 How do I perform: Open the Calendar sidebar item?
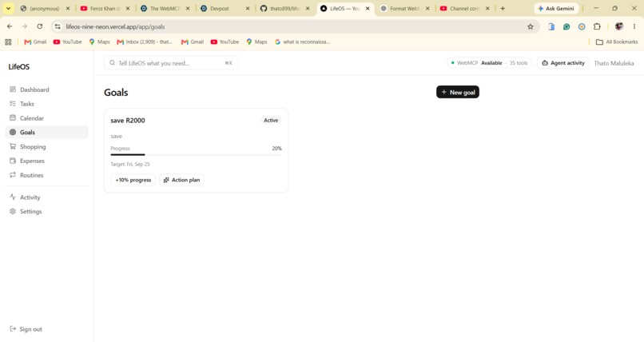pyautogui.click(x=46, y=117)
